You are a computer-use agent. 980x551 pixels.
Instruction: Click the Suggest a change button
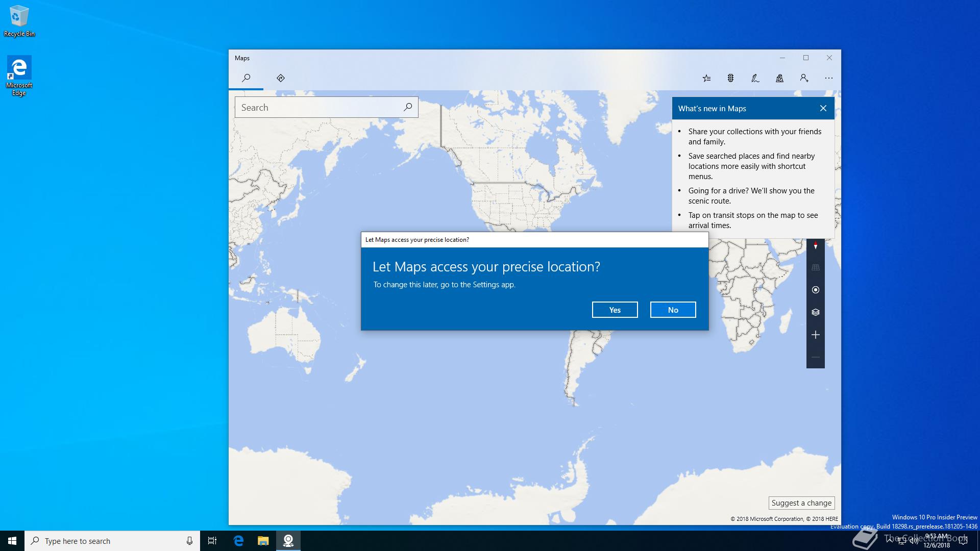801,503
